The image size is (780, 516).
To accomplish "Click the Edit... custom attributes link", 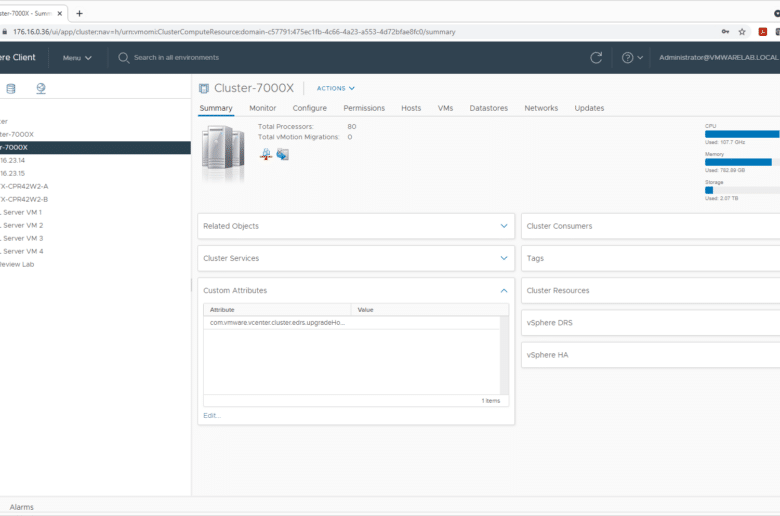I will [212, 415].
